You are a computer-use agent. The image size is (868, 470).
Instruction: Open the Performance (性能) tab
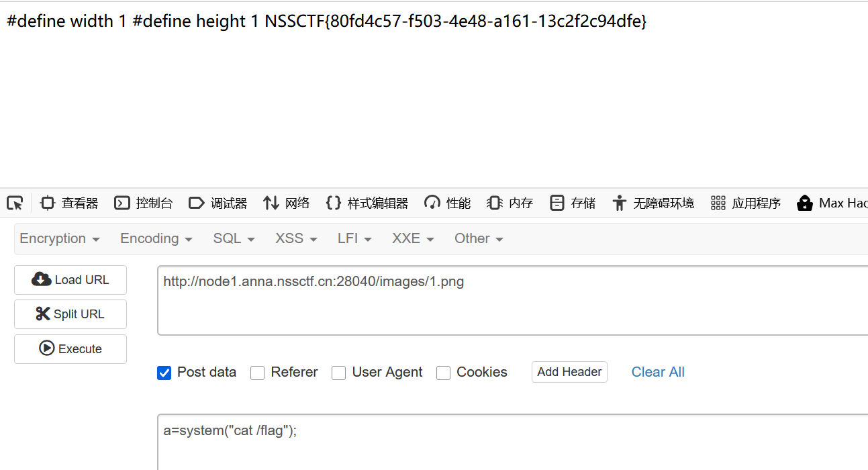(x=447, y=203)
